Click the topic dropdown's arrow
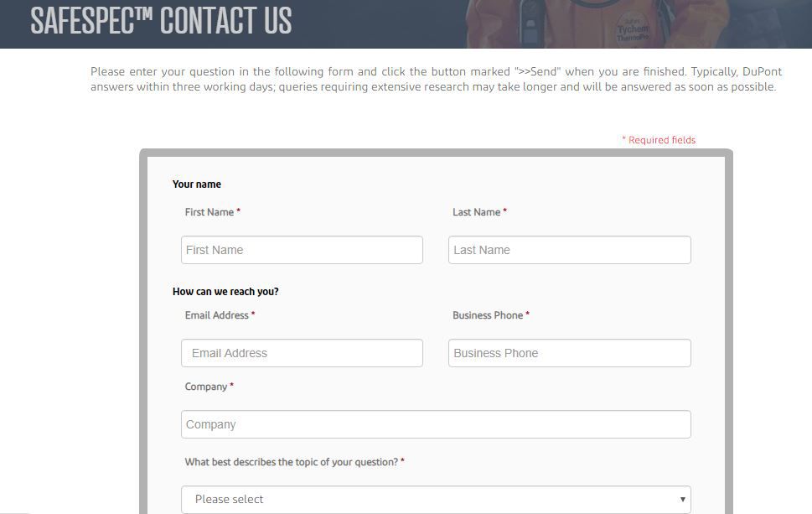The height and width of the screenshot is (514, 812). (x=682, y=500)
